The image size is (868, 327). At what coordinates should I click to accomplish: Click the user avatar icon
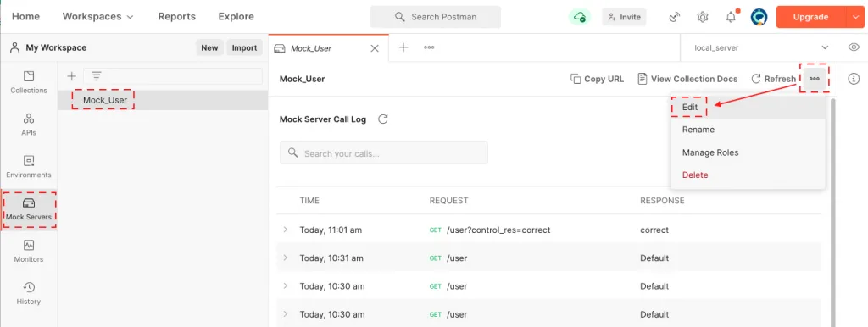point(759,17)
